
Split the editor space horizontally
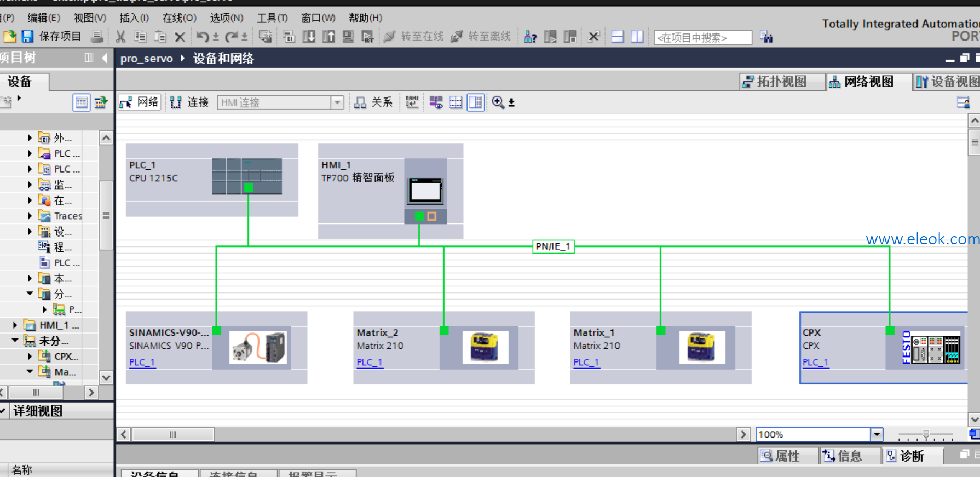coord(618,37)
